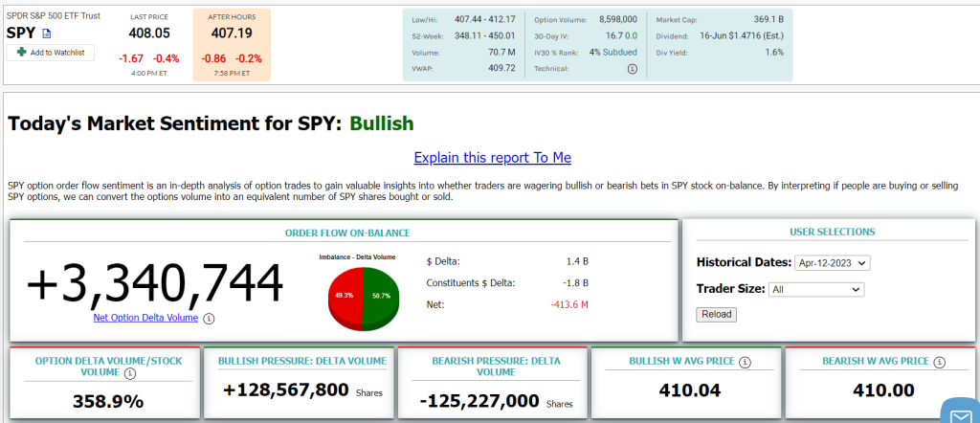Click the 369.1 B market cap value

(x=768, y=20)
